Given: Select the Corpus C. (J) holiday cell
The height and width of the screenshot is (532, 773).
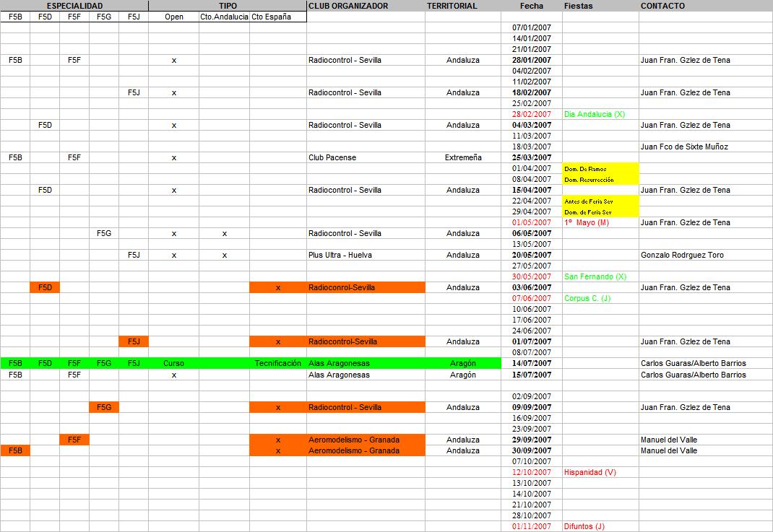Looking at the screenshot, I should [587, 298].
